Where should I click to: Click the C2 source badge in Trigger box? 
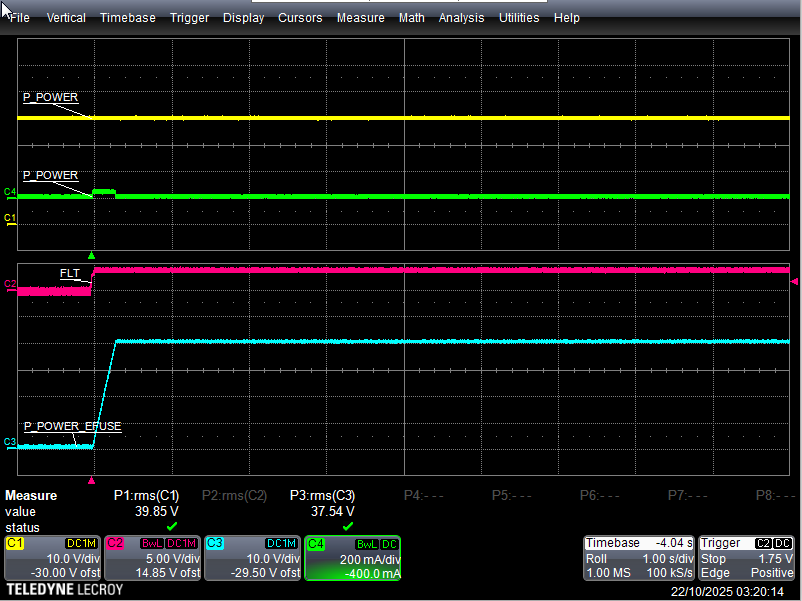click(763, 543)
